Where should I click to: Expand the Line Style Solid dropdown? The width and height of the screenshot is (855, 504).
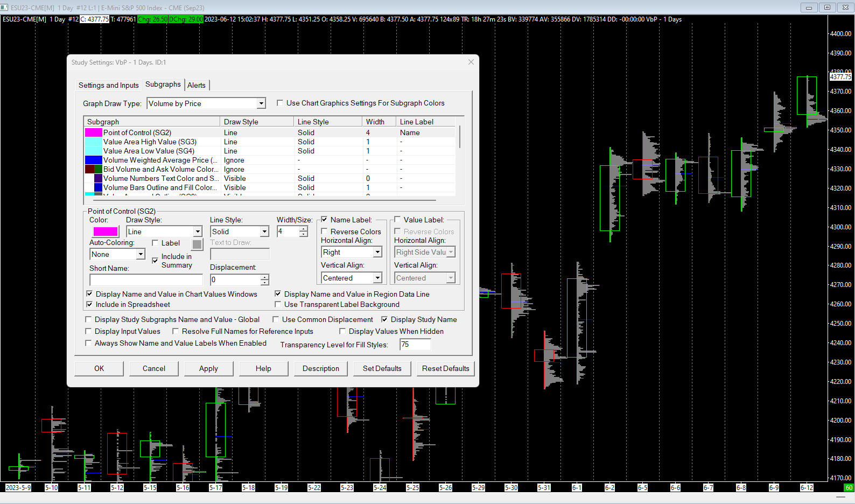pyautogui.click(x=264, y=232)
